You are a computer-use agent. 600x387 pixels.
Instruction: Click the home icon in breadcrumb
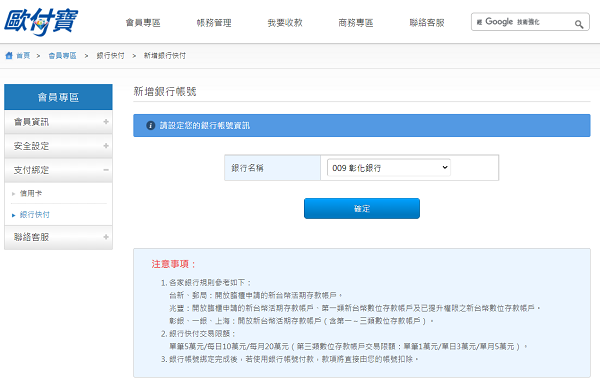[9, 56]
